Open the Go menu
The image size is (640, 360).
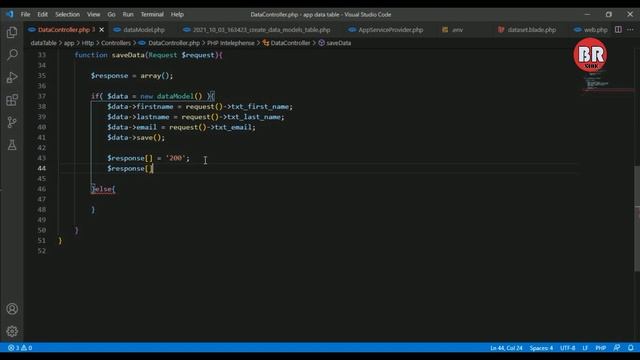[x=111, y=14]
